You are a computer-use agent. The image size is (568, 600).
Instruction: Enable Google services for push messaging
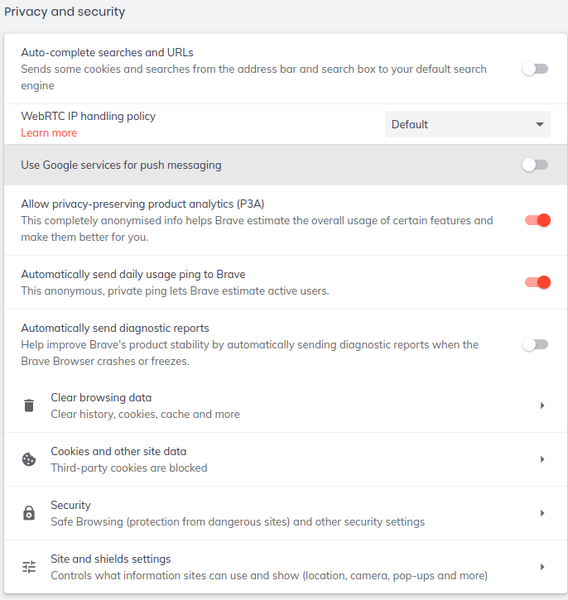[x=535, y=165]
